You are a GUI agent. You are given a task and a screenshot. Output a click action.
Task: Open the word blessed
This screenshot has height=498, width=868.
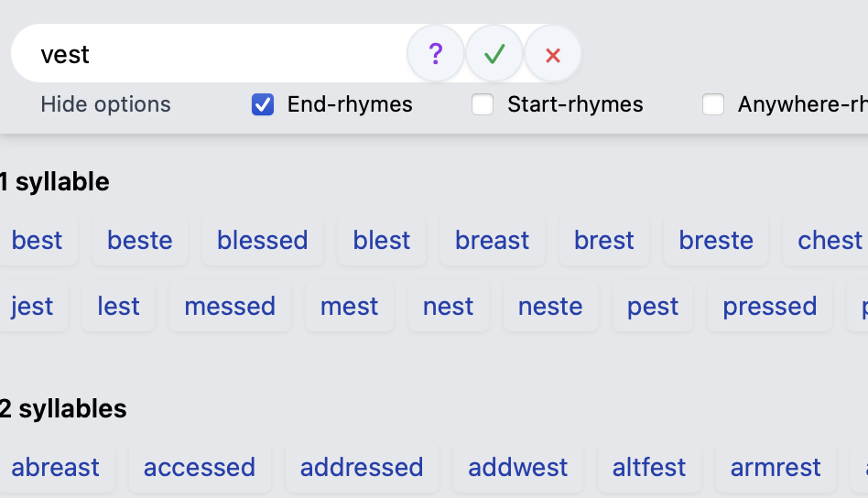pyautogui.click(x=262, y=241)
